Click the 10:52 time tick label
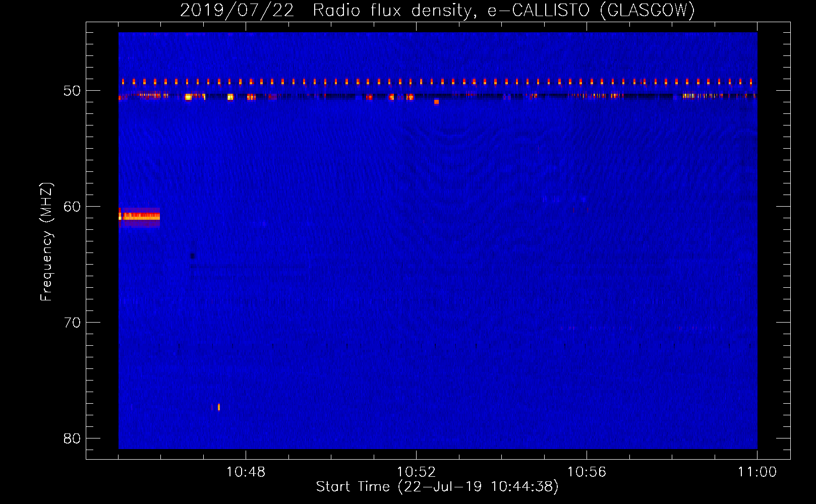The height and width of the screenshot is (504, 816). (x=416, y=472)
